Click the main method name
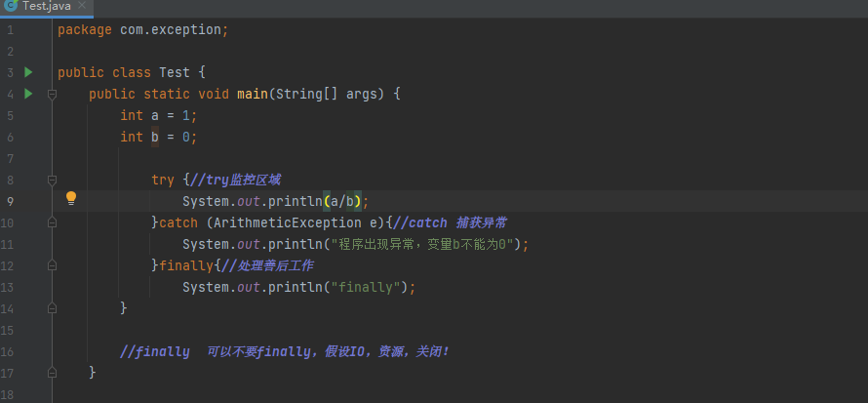The width and height of the screenshot is (868, 403). 252,94
